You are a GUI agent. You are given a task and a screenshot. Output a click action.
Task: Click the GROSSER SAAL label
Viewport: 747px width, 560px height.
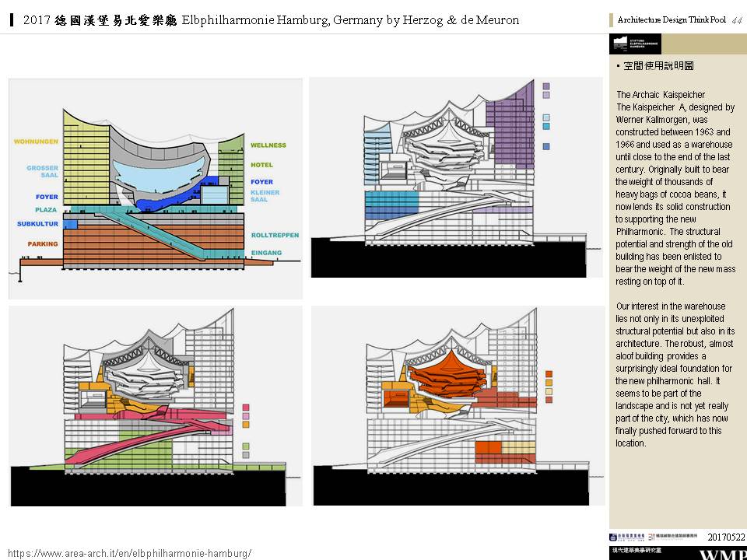click(x=42, y=172)
